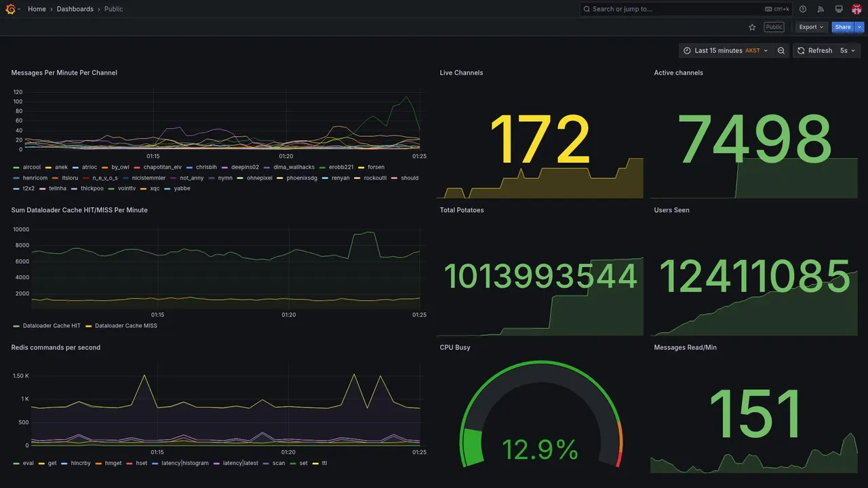Go to the Home breadcrumb
This screenshot has width=868, height=488.
[x=37, y=9]
